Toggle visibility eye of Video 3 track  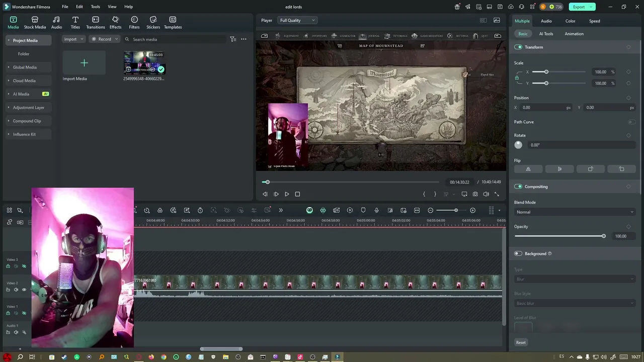(24, 266)
